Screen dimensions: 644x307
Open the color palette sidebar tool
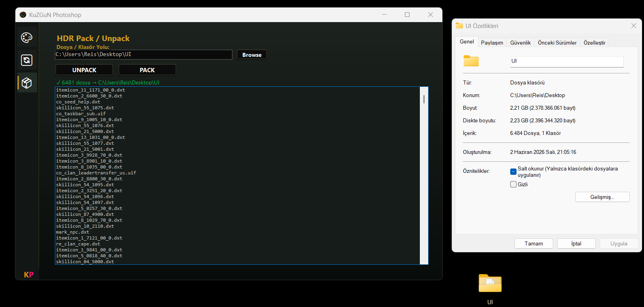(x=27, y=37)
